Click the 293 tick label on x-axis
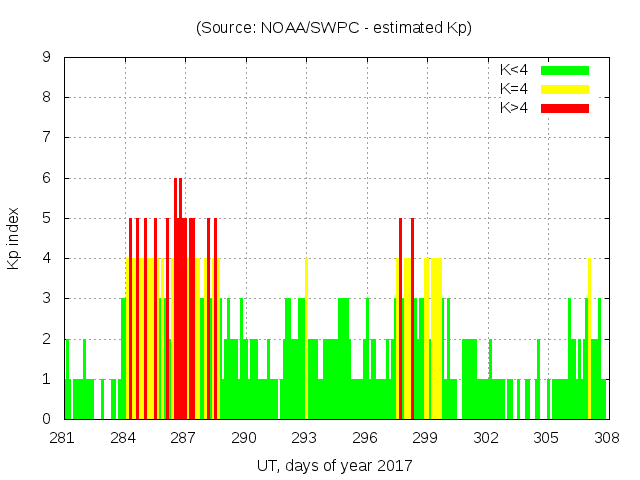 (x=305, y=438)
